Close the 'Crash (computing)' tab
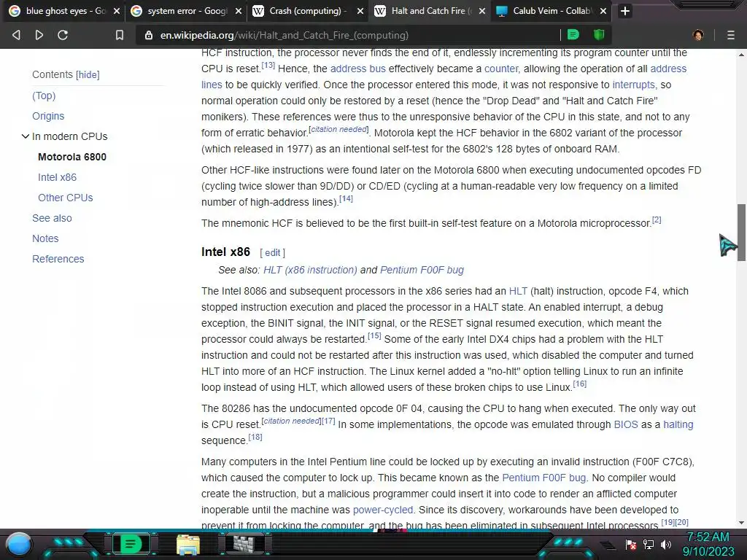Viewport: 747px width, 560px height. point(360,11)
